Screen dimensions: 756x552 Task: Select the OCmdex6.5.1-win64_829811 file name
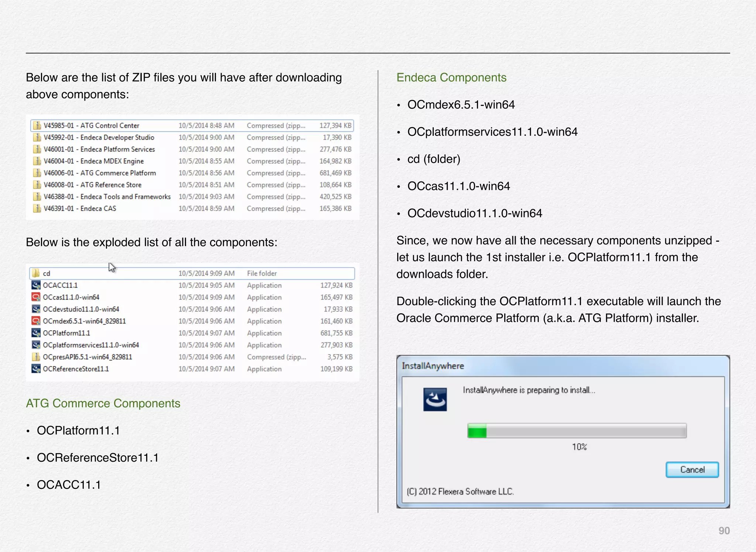(x=84, y=321)
